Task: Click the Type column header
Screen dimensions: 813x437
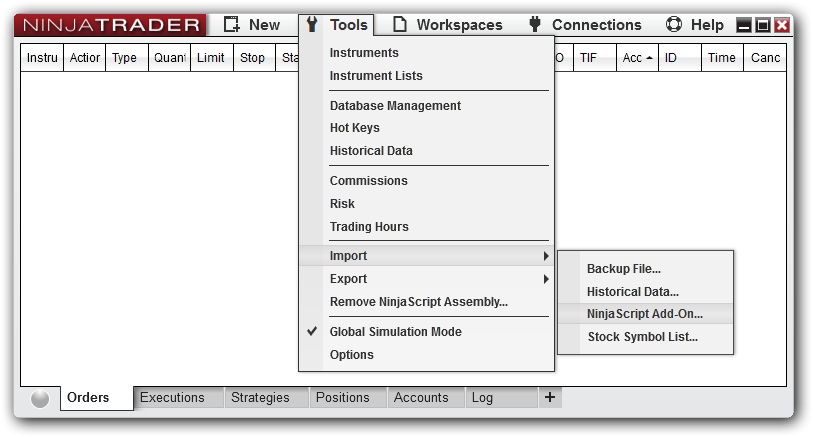Action: [127, 58]
